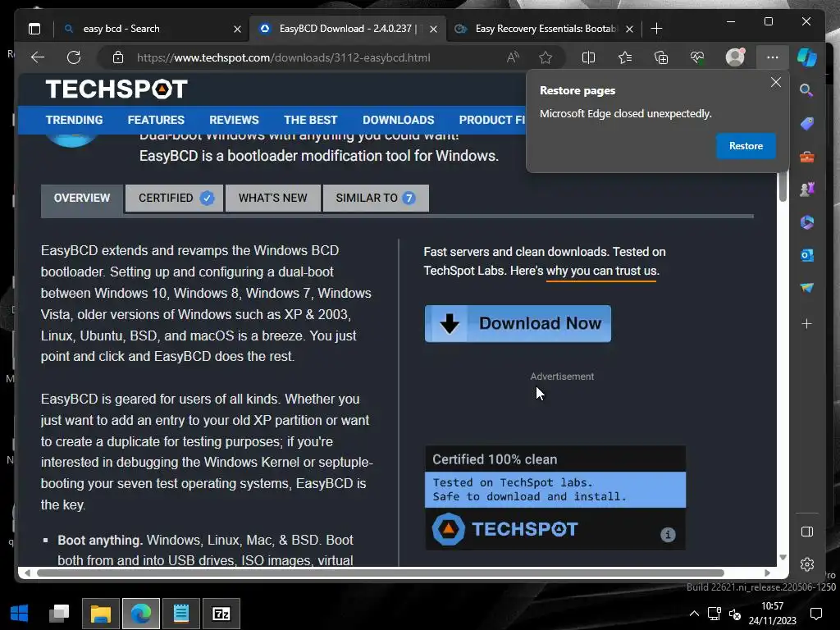Open the sidebar Shopping tag icon
Image resolution: width=840 pixels, height=630 pixels.
[807, 124]
